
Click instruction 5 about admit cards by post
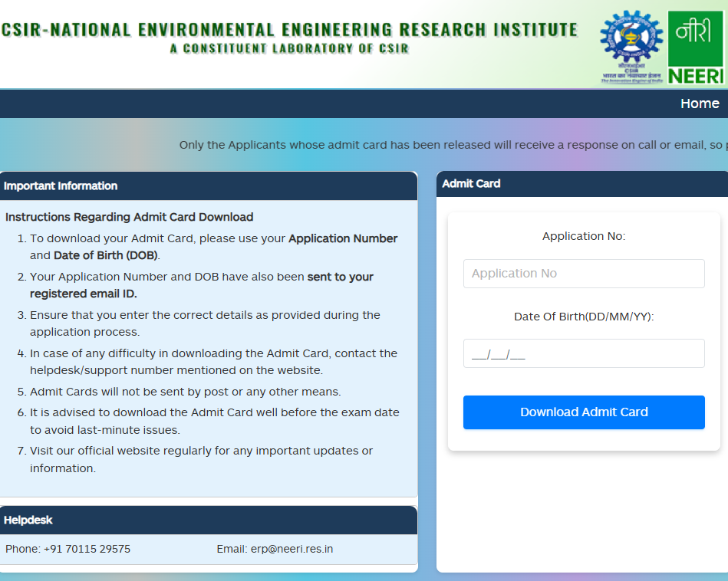[x=185, y=392]
